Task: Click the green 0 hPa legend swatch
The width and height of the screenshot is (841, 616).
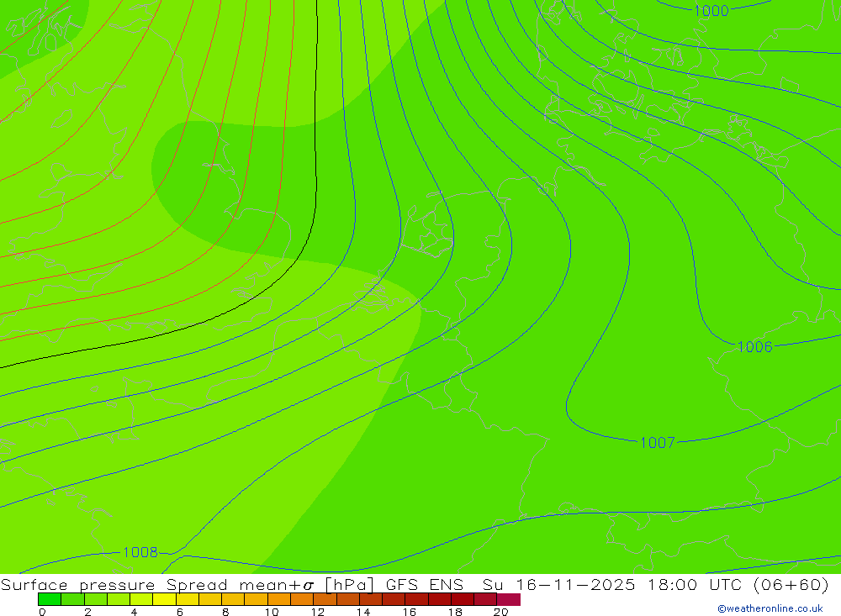Action: 50,599
